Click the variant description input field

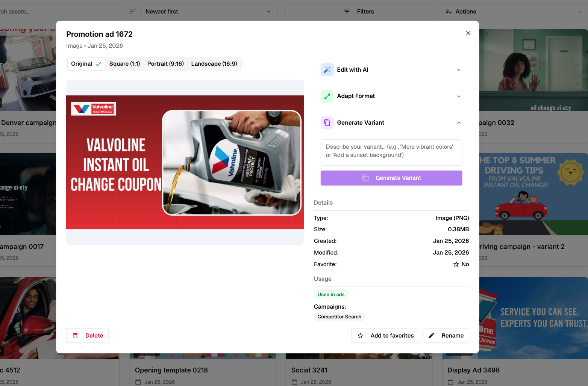point(391,152)
